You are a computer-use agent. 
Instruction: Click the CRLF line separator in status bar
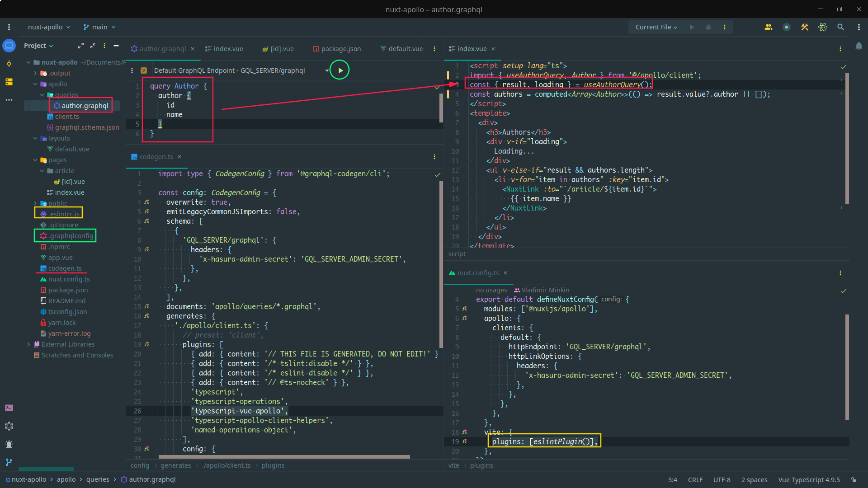coord(695,480)
